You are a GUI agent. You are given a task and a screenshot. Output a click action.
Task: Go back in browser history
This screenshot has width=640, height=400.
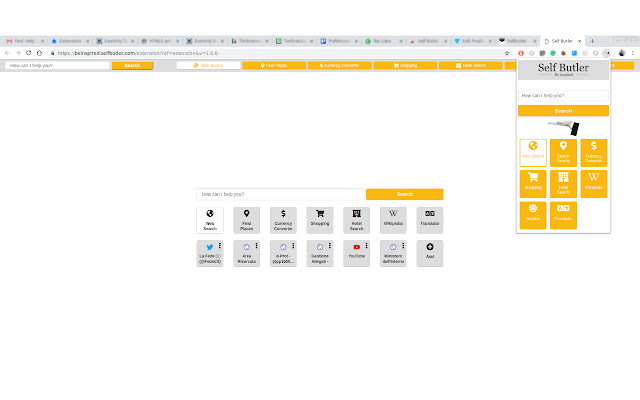pos(7,53)
